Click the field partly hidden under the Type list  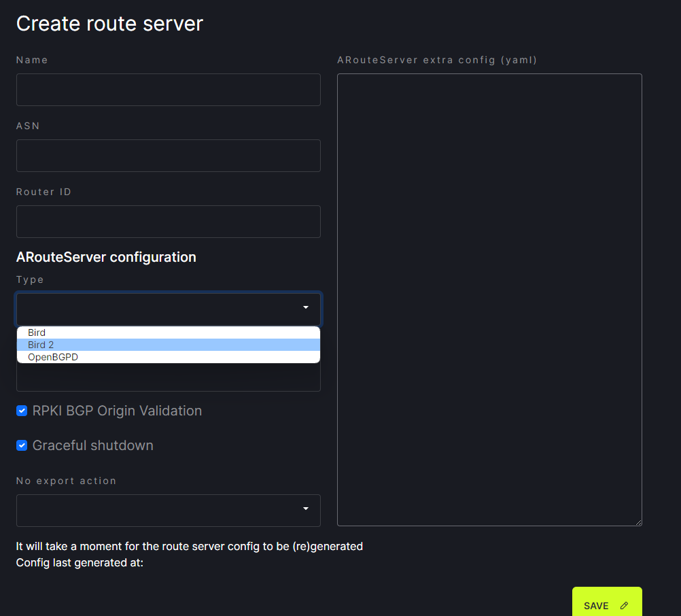tap(168, 379)
